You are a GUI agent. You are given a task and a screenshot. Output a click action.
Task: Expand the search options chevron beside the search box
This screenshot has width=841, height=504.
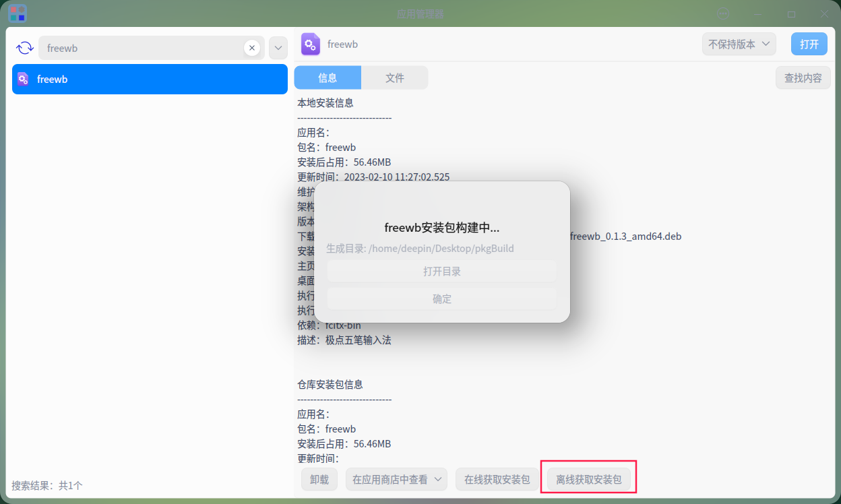click(278, 47)
